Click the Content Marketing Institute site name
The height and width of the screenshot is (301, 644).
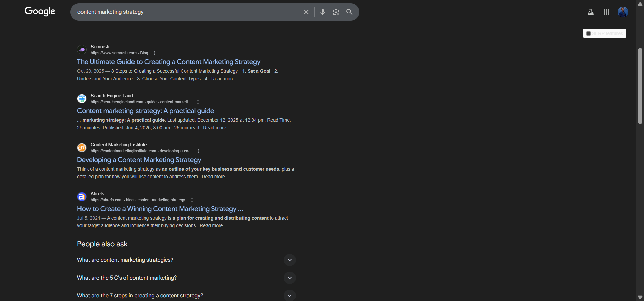(118, 145)
